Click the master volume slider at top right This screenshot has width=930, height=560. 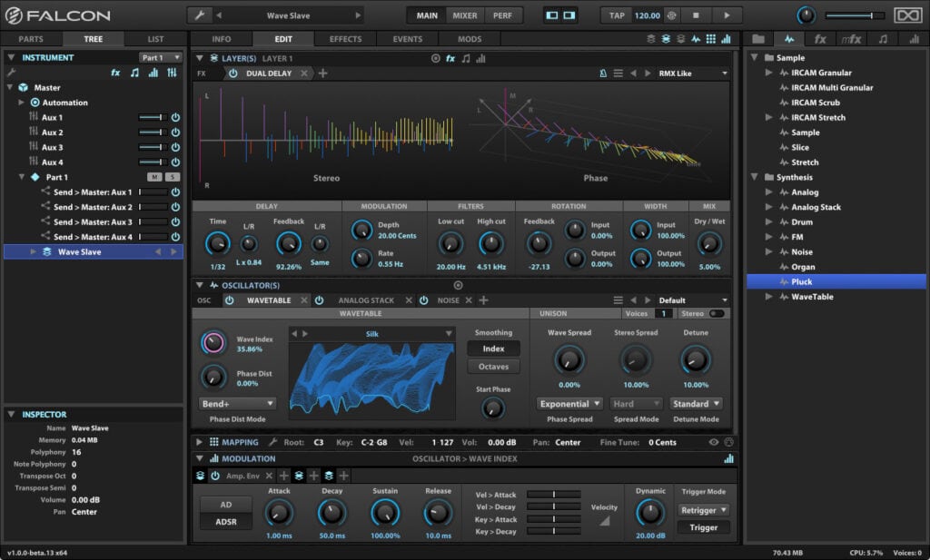coord(856,15)
